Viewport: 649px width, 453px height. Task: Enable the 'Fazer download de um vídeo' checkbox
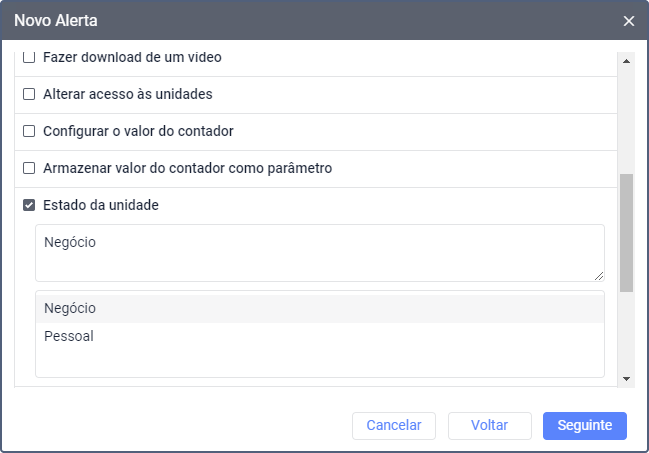coord(29,58)
